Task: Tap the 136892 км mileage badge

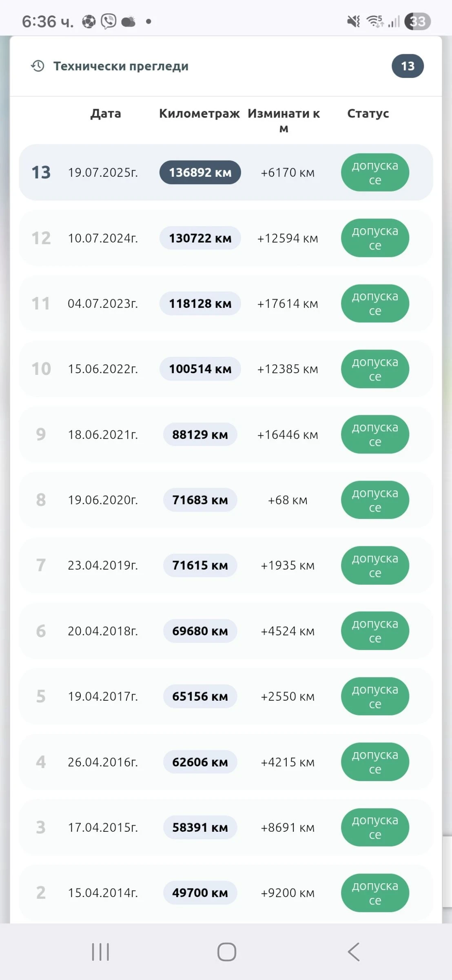Action: click(x=200, y=172)
